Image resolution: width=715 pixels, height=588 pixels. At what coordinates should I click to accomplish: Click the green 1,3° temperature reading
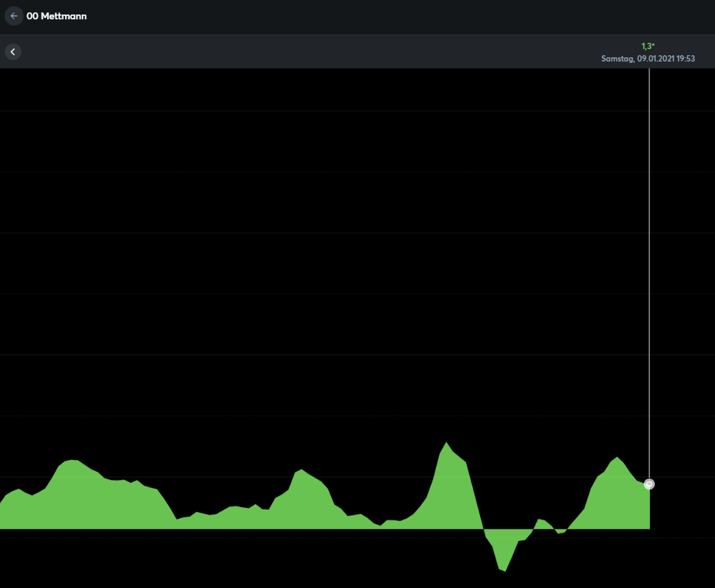648,46
